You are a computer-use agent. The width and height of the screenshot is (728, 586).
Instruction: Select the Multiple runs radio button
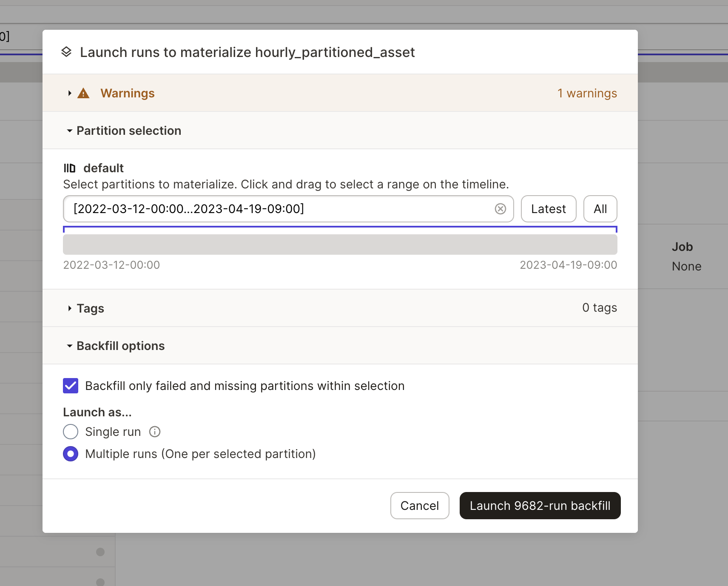click(x=71, y=454)
